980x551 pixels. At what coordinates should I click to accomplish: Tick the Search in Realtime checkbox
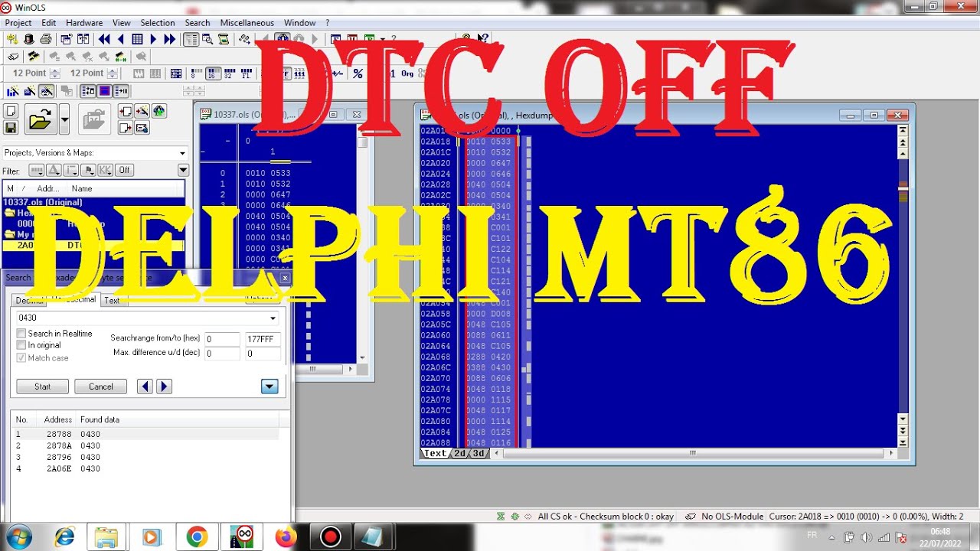21,334
